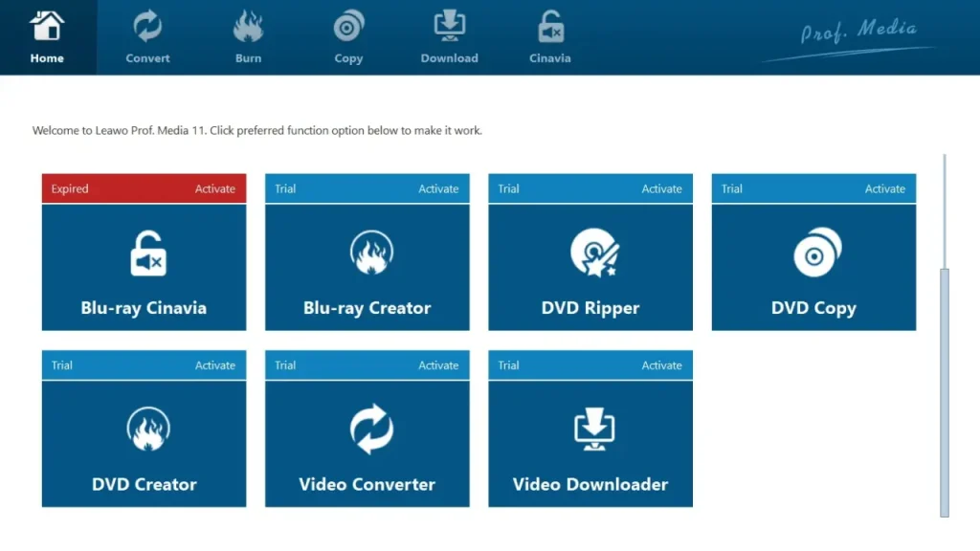Activate the Video Downloader trial
Viewport: 980px width, 551px height.
(x=661, y=365)
